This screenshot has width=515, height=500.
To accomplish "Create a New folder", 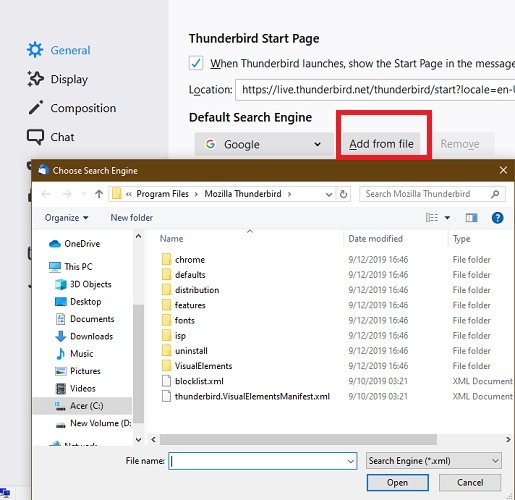I will pyautogui.click(x=132, y=218).
